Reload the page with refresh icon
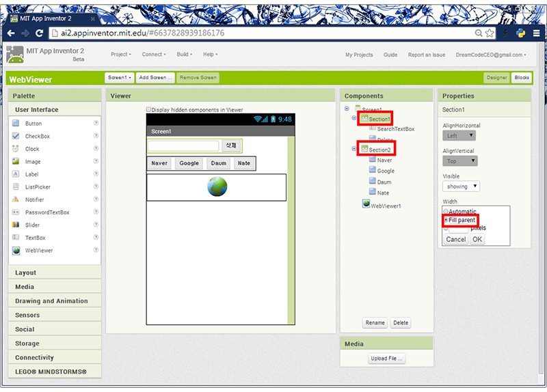The height and width of the screenshot is (392, 547). point(40,33)
